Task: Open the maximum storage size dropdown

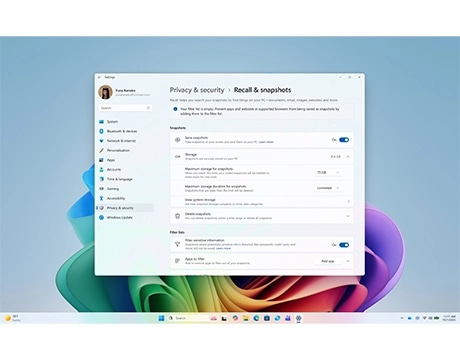Action: 328,172
